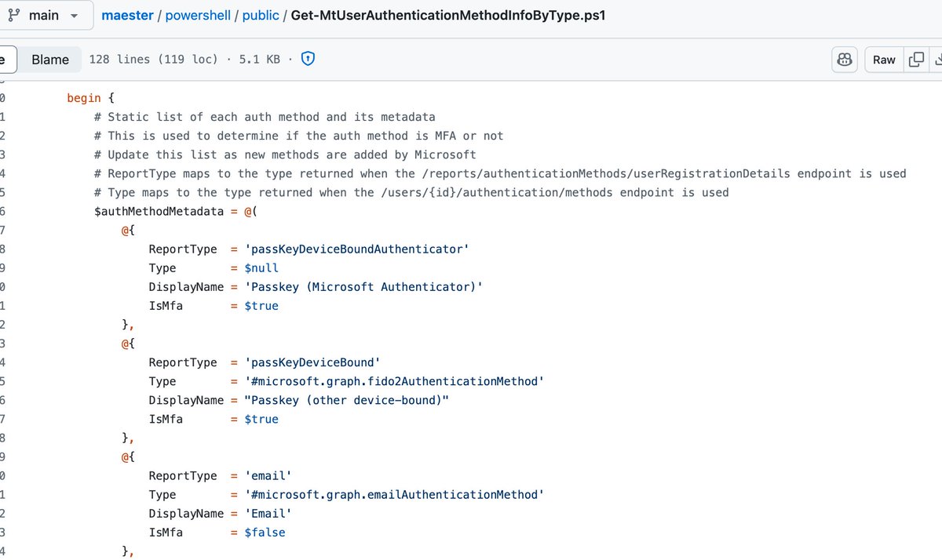Click the comment 'Update this list as new methods'
Screen dimensions: 942x560
tap(285, 155)
